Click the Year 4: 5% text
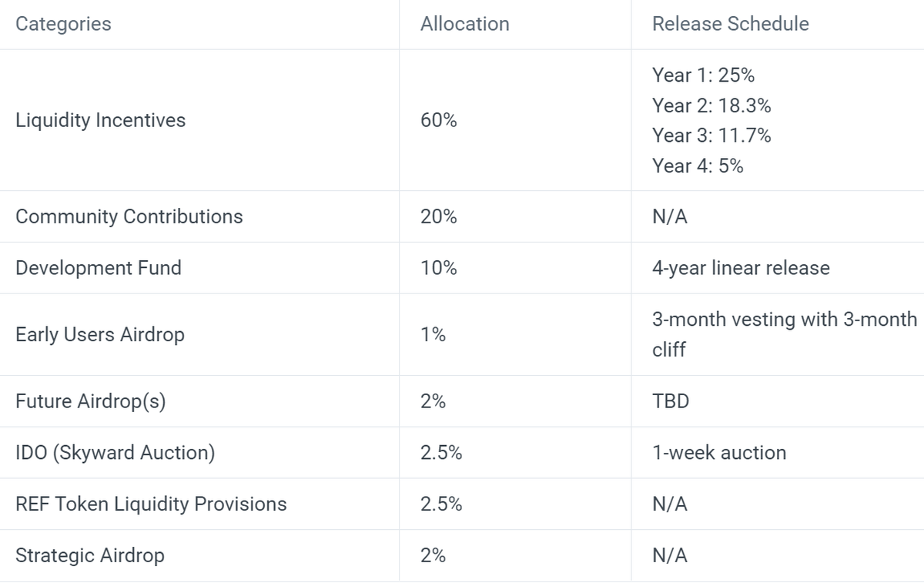 pos(698,166)
